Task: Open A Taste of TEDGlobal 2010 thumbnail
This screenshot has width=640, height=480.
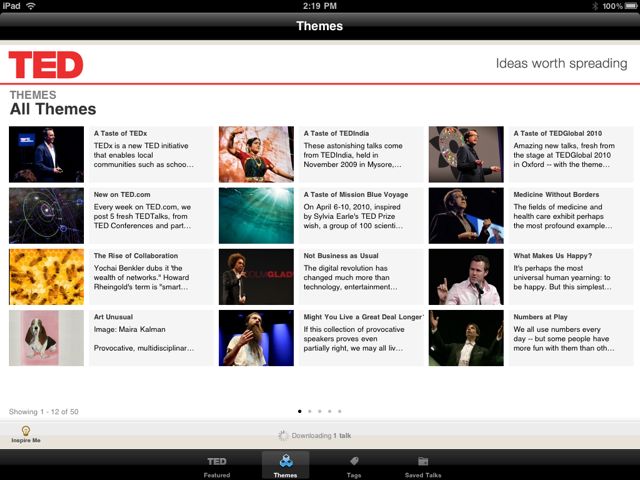Action: pyautogui.click(x=466, y=154)
